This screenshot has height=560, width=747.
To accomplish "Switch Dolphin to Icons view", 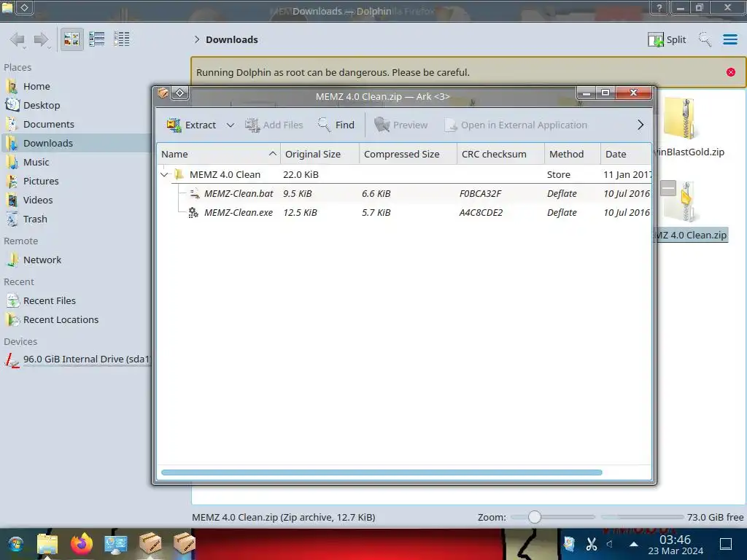I will click(x=71, y=39).
